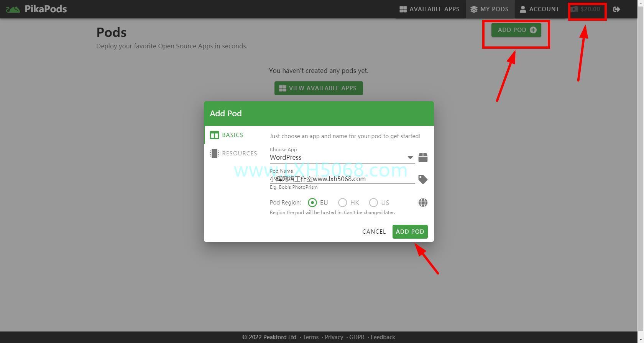Screen dimensions: 644x343
Task: Select the US pod region
Action: pos(379,203)
